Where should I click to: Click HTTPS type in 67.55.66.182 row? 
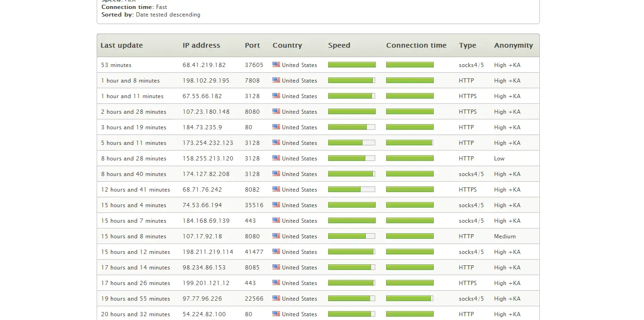pyautogui.click(x=468, y=96)
